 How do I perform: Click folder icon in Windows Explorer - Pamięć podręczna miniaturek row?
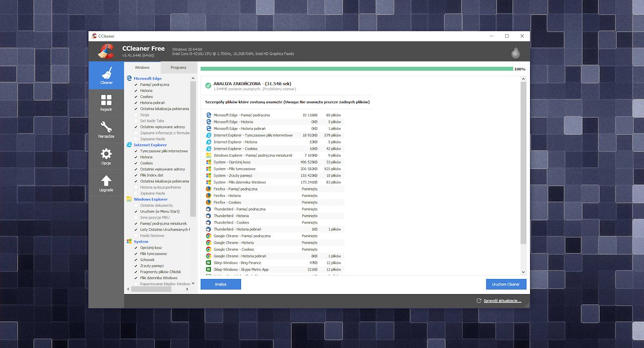pyautogui.click(x=209, y=155)
